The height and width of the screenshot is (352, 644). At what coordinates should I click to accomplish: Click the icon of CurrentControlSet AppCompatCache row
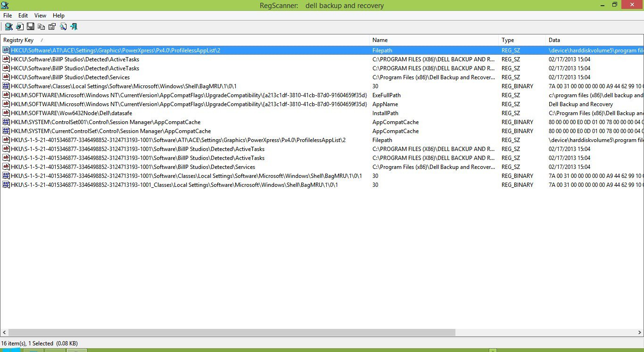point(6,131)
